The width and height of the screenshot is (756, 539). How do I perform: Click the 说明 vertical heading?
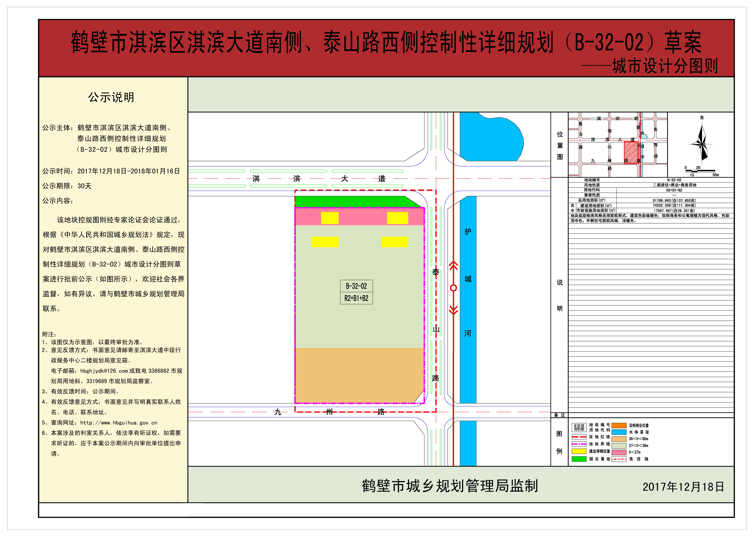[x=560, y=295]
